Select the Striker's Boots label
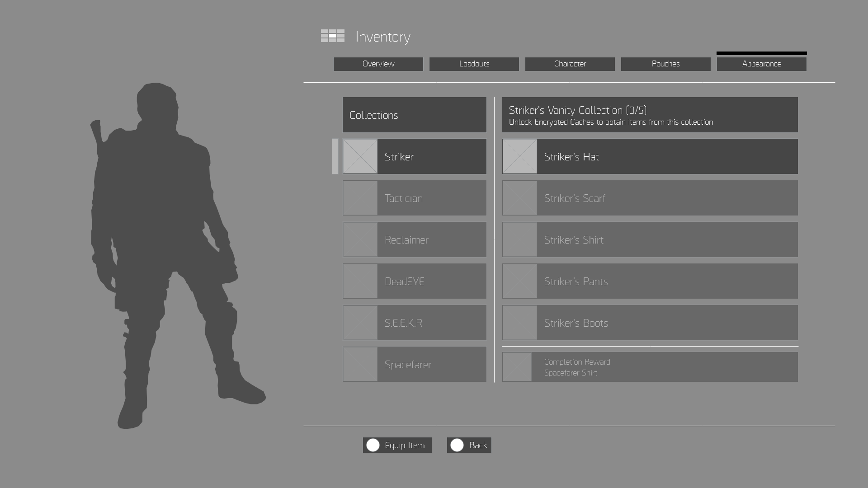The image size is (868, 488). 576,323
